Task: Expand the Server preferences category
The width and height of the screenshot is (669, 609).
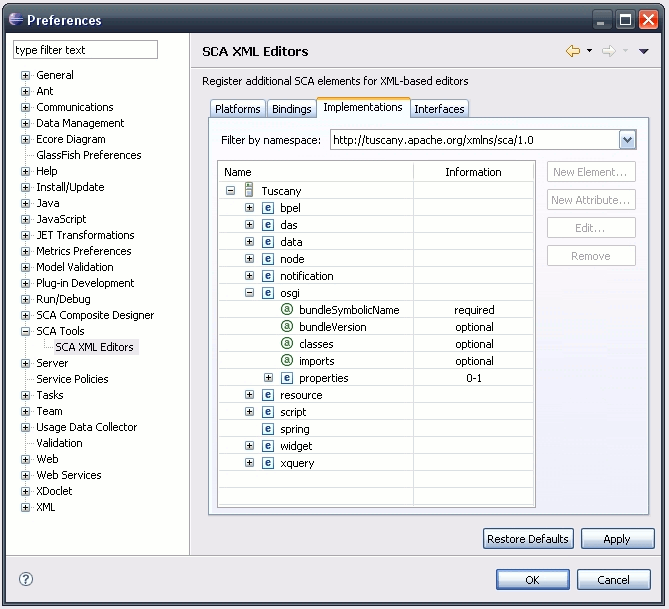Action: point(26,363)
